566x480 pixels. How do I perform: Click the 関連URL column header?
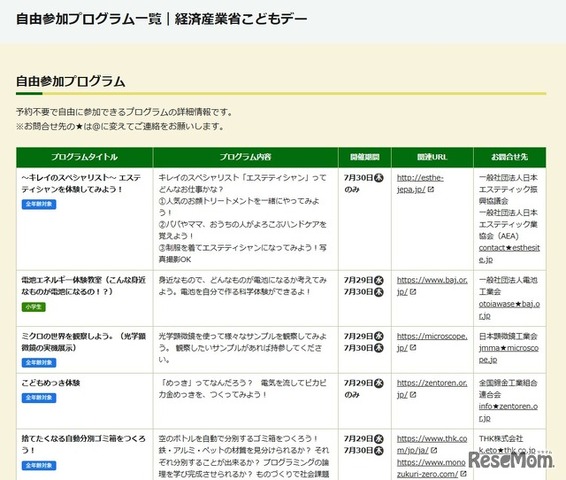[432, 157]
